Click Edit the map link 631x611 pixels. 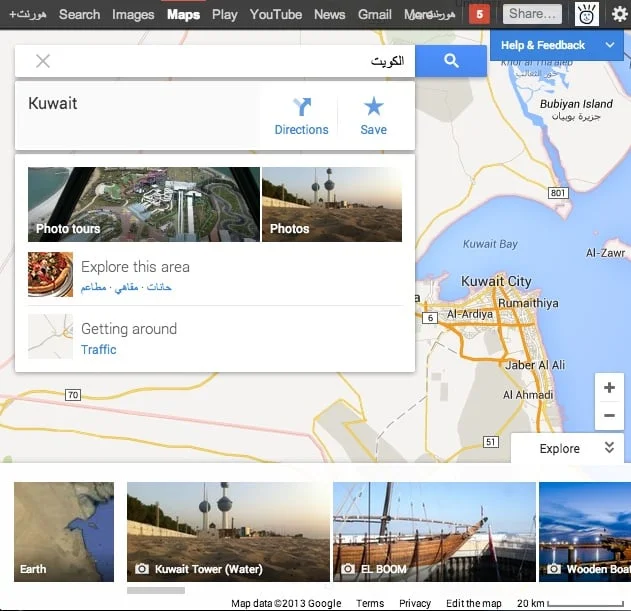474,603
